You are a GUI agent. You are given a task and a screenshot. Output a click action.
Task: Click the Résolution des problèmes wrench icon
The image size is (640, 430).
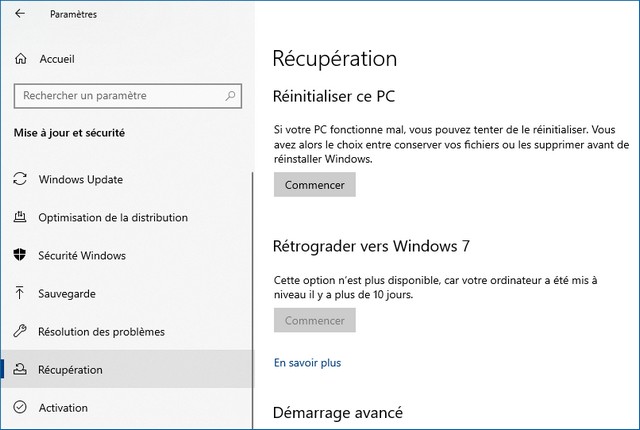click(20, 332)
